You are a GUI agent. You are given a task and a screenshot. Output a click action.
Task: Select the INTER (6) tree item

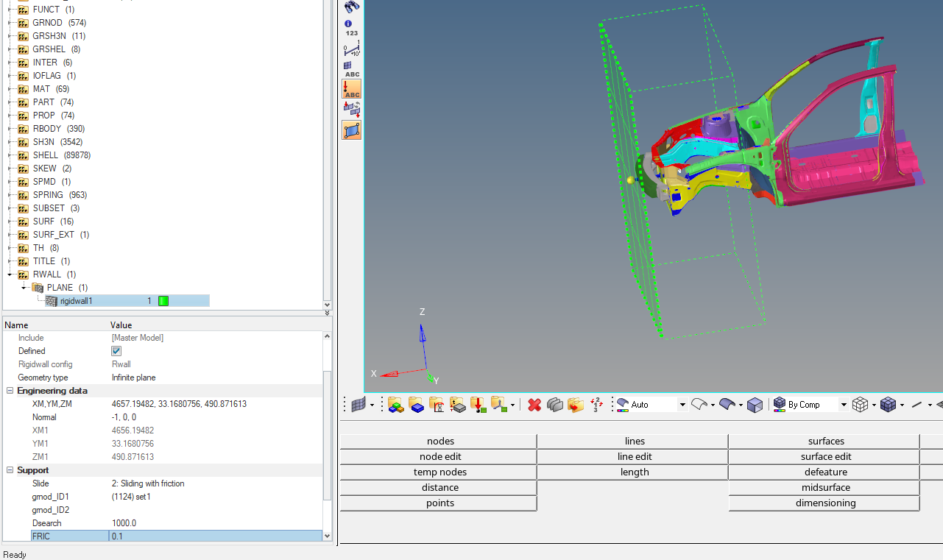click(x=53, y=63)
